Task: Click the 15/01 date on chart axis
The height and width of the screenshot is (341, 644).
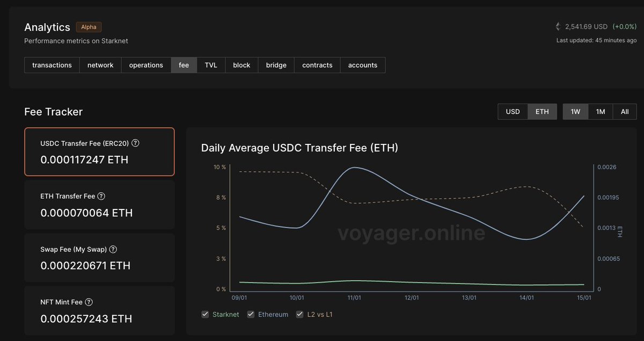Action: [584, 298]
